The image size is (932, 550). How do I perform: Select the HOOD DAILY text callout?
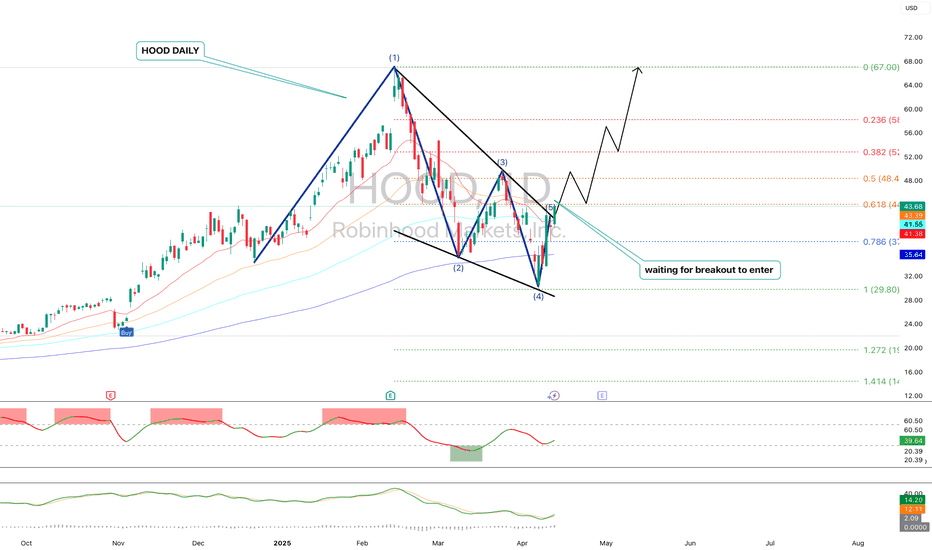[170, 51]
